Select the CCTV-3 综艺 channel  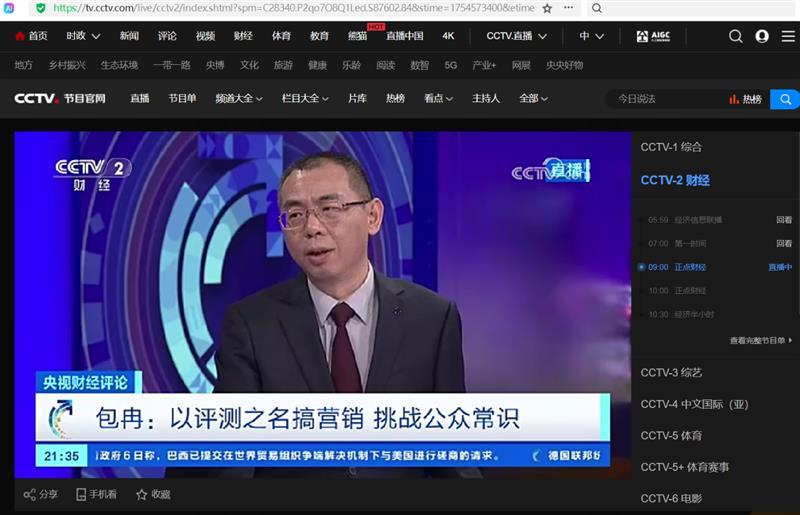click(671, 373)
